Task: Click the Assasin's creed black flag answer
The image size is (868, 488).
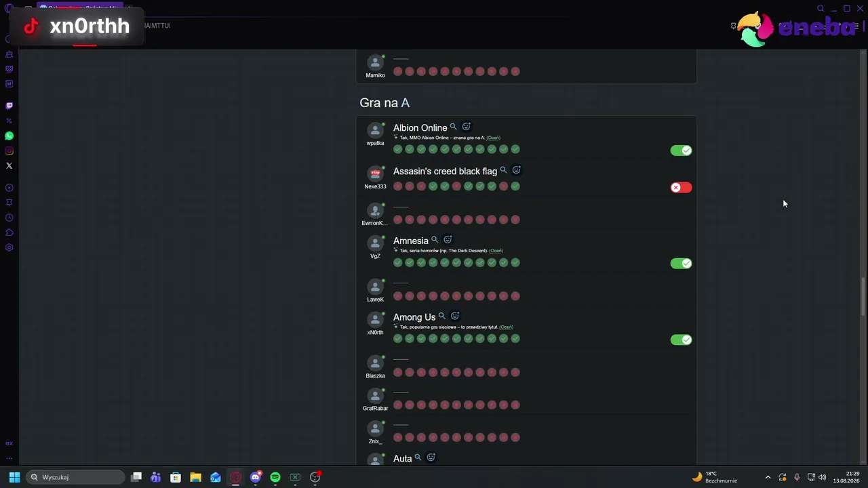Action: tap(445, 171)
